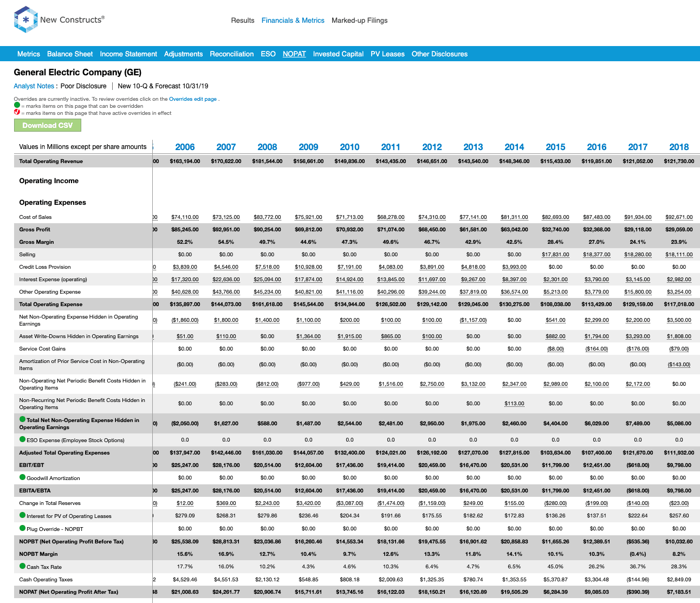Click 2013 hidden non-operating expense value ($1,157.00)
700x603 pixels.
coord(473,320)
